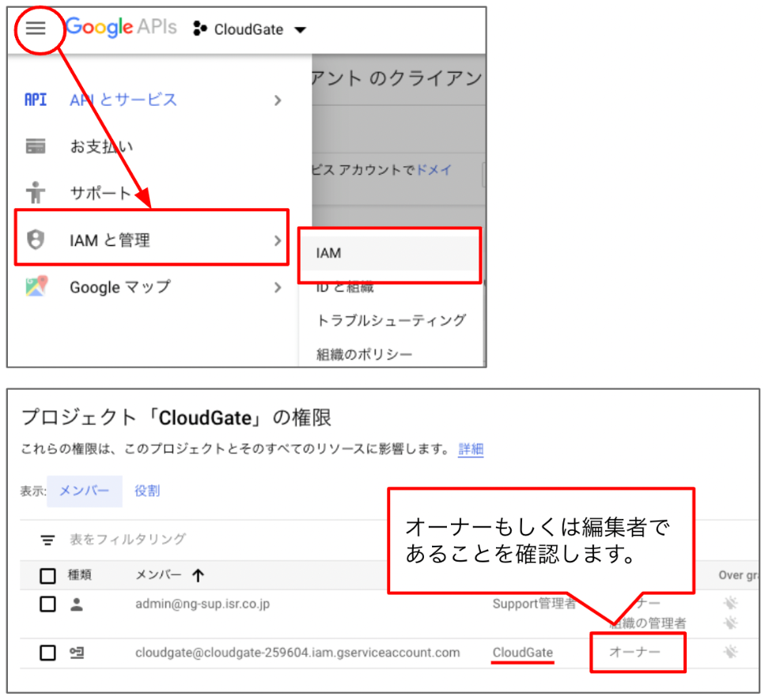The width and height of the screenshot is (765, 700).
Task: Click the CloudGate name cell
Action: click(522, 653)
